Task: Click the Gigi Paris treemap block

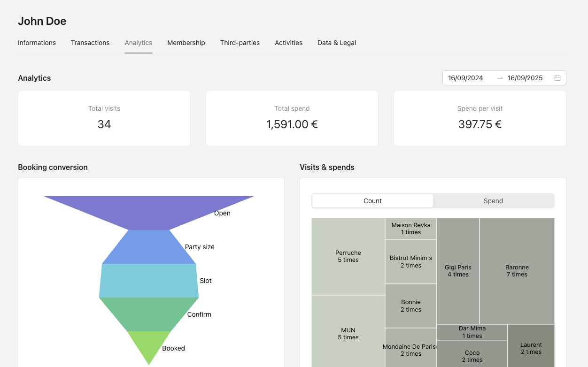Action: pyautogui.click(x=458, y=271)
